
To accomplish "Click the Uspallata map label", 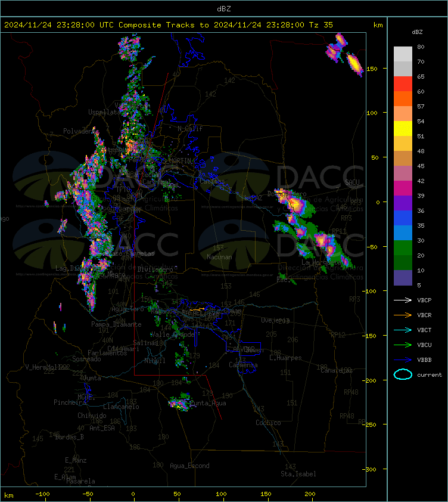I will click(x=104, y=111).
